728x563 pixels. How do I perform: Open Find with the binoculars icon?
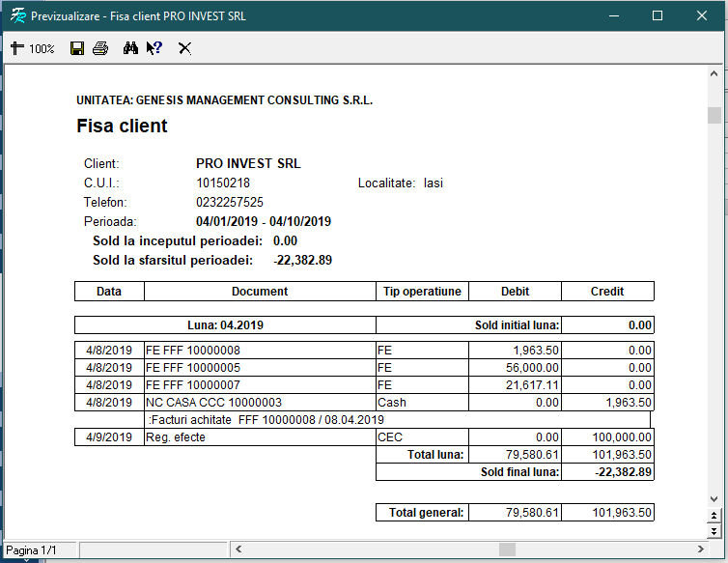[x=131, y=48]
